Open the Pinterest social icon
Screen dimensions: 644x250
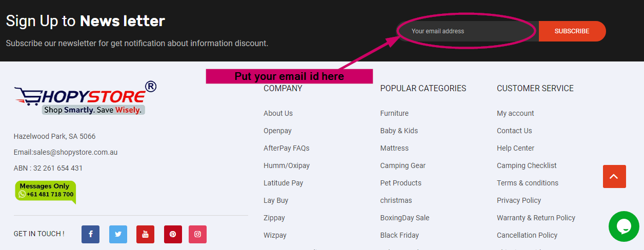click(173, 234)
